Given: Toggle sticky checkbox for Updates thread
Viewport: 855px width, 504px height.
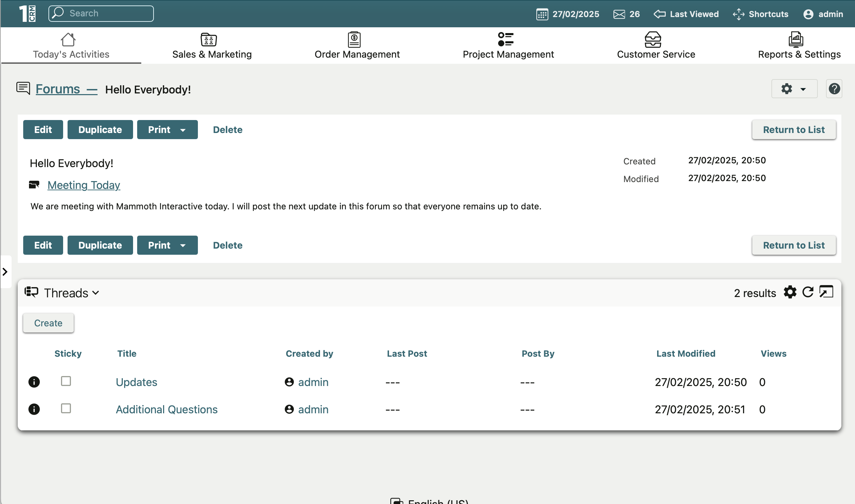Looking at the screenshot, I should click(x=66, y=381).
